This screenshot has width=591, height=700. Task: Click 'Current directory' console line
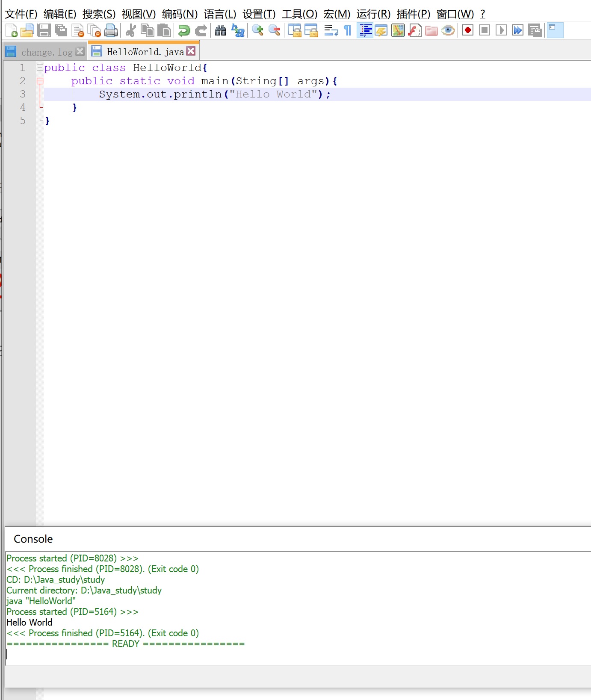[x=84, y=590]
